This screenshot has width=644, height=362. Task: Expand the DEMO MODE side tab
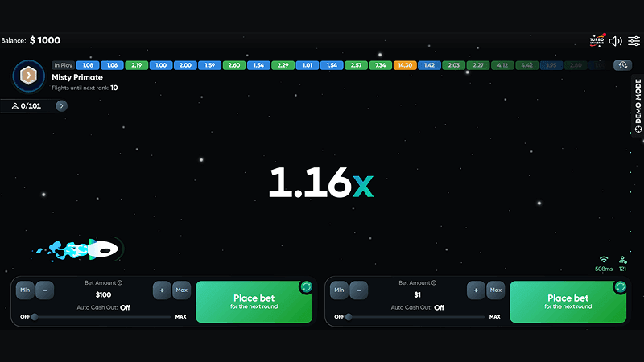(638, 106)
